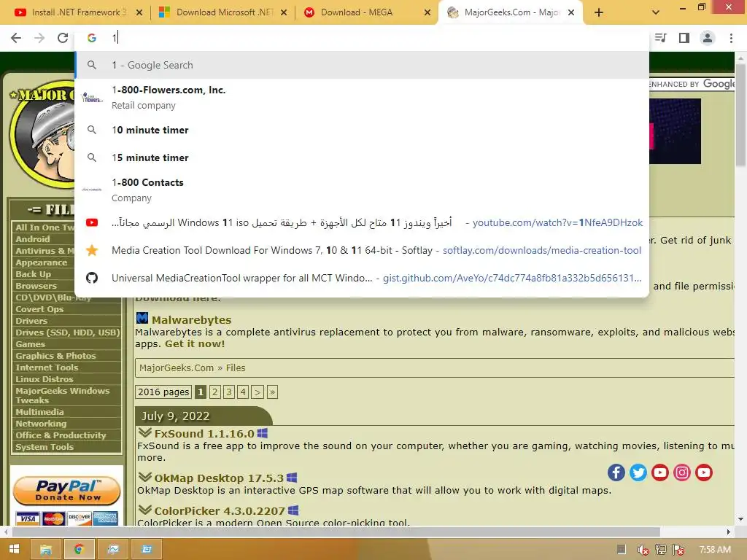Go to page 4 of files
Screen dimensions: 747x560
(243, 392)
